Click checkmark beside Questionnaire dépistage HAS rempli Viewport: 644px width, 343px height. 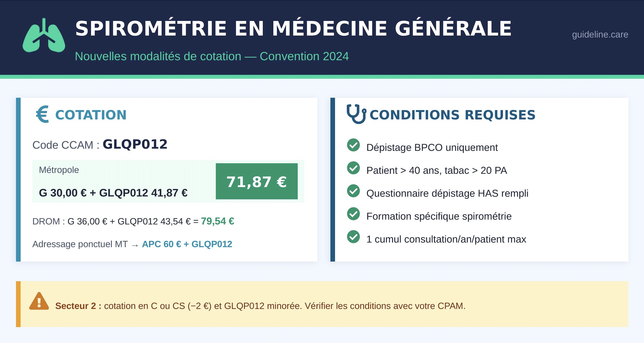pos(353,191)
